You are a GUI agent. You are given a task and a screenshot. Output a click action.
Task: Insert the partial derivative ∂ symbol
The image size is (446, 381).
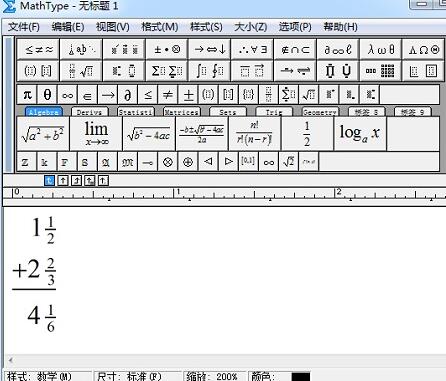(x=127, y=95)
